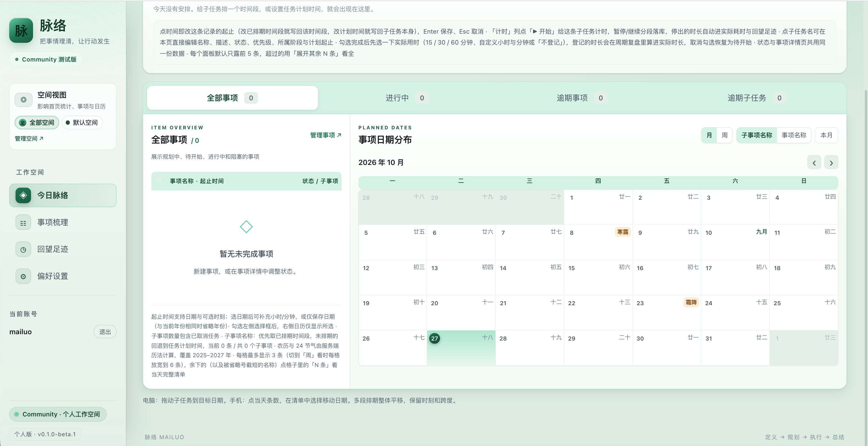Select today's date cell 27
The height and width of the screenshot is (446, 868).
coord(461,347)
